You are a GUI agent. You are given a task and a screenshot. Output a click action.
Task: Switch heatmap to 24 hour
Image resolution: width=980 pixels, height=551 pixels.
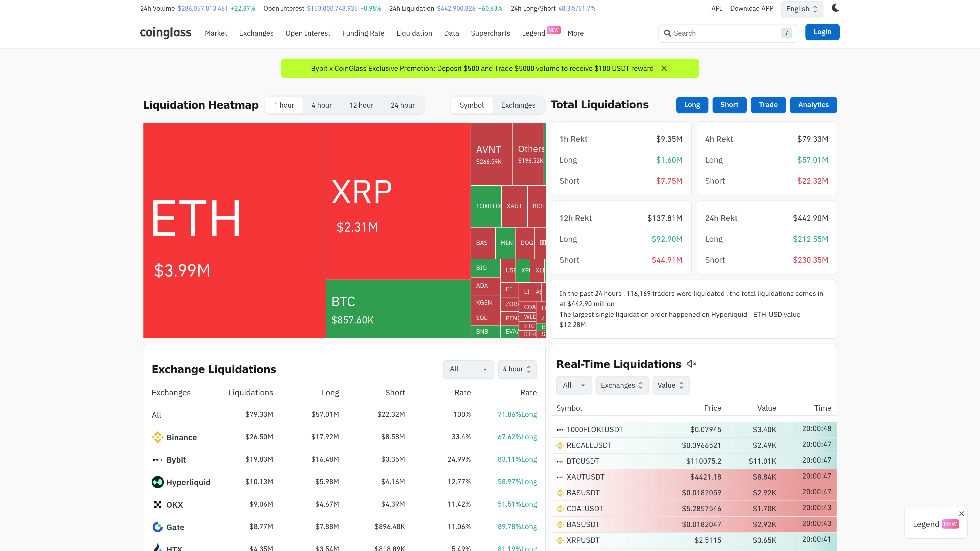(x=402, y=105)
